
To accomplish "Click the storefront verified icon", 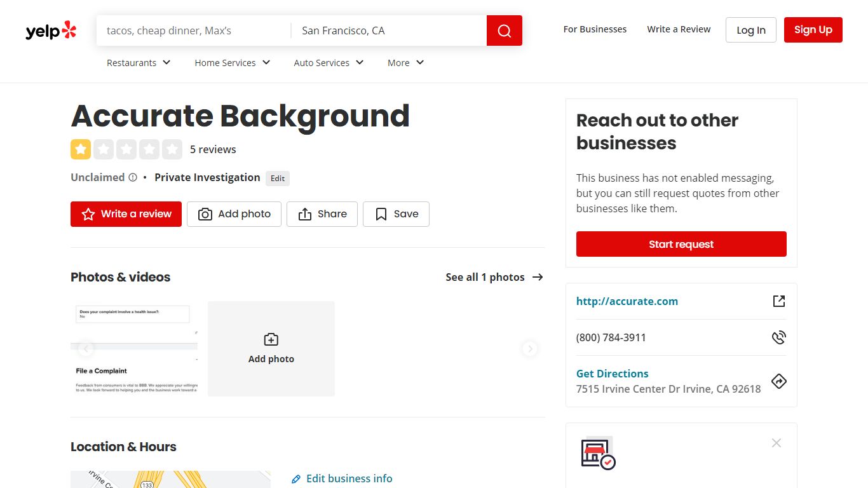I will (598, 454).
